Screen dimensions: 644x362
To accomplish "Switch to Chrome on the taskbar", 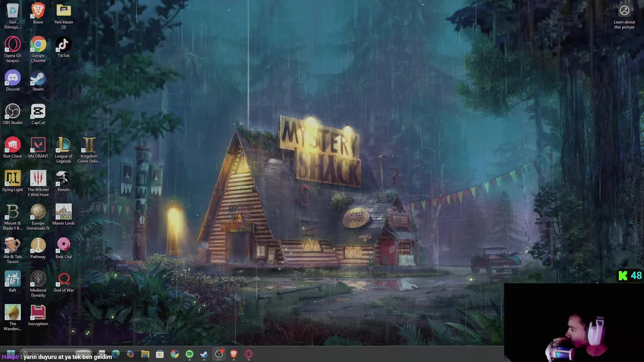I will coord(175,354).
